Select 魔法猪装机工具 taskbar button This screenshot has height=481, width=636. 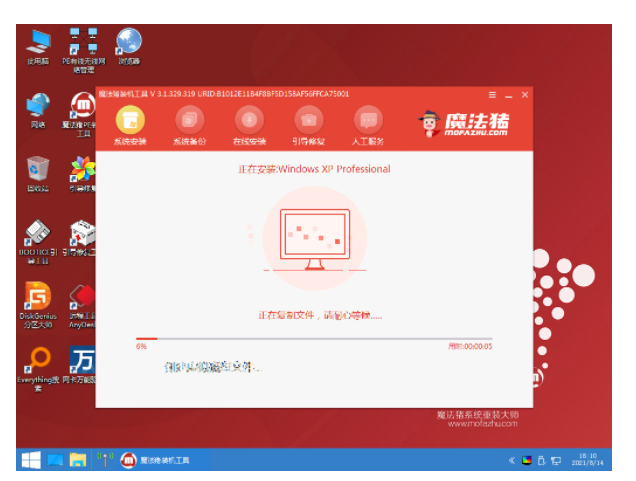click(x=156, y=460)
